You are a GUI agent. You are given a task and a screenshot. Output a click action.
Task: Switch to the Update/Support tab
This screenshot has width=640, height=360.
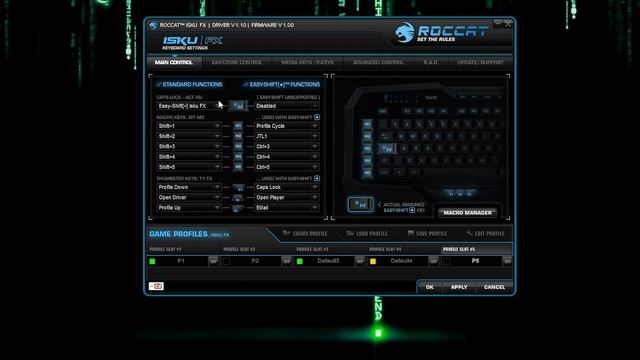pos(480,62)
